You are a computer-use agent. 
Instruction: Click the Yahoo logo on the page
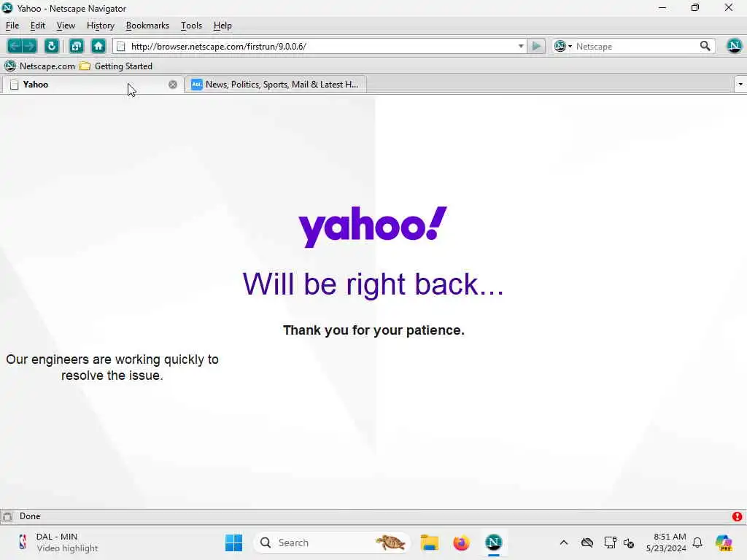click(x=373, y=227)
